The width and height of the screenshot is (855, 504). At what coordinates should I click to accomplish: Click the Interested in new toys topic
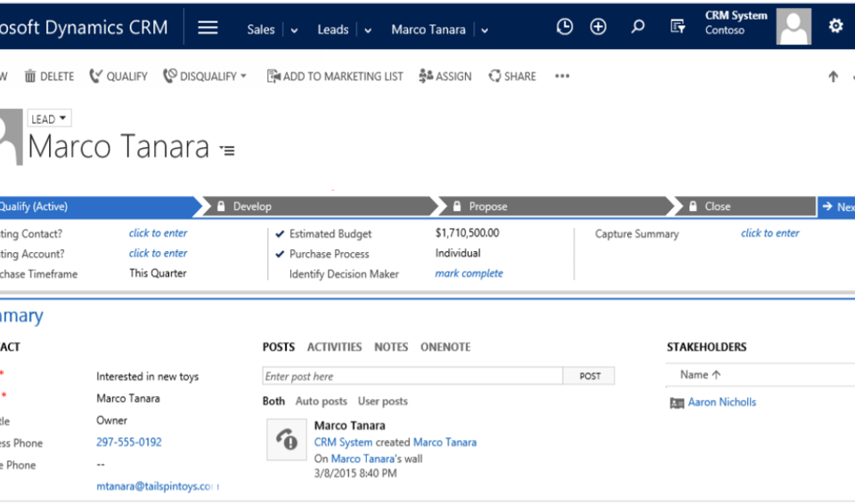point(147,377)
